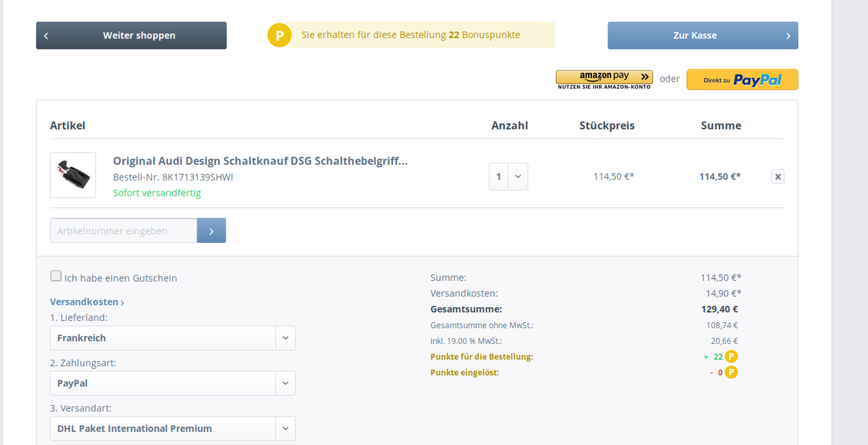868x445 pixels.
Task: Open the Anzahl quantity dropdown
Action: tap(517, 177)
